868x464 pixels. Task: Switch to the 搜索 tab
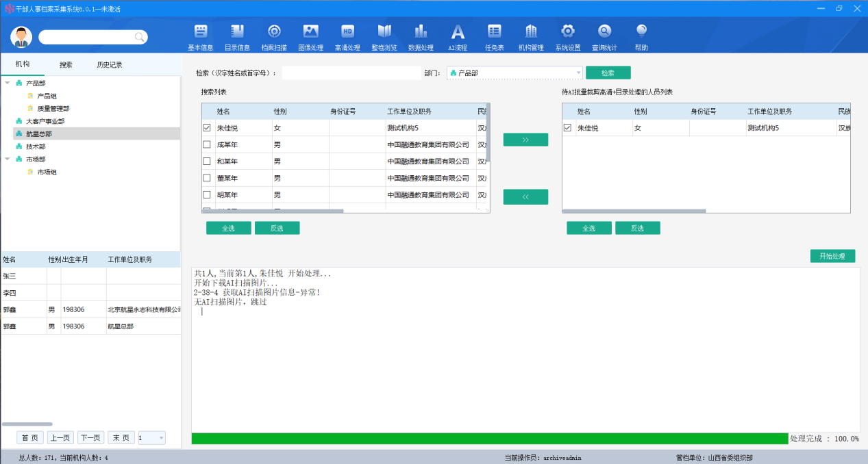[x=66, y=65]
